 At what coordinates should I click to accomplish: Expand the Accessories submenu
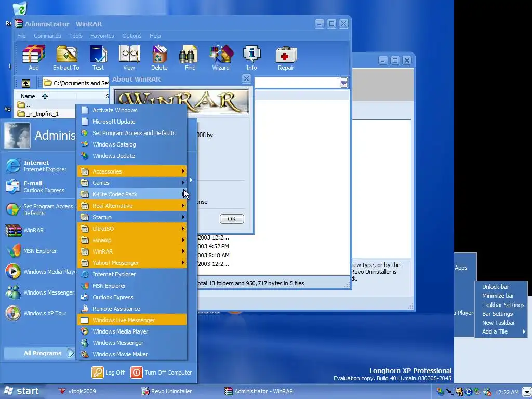132,171
